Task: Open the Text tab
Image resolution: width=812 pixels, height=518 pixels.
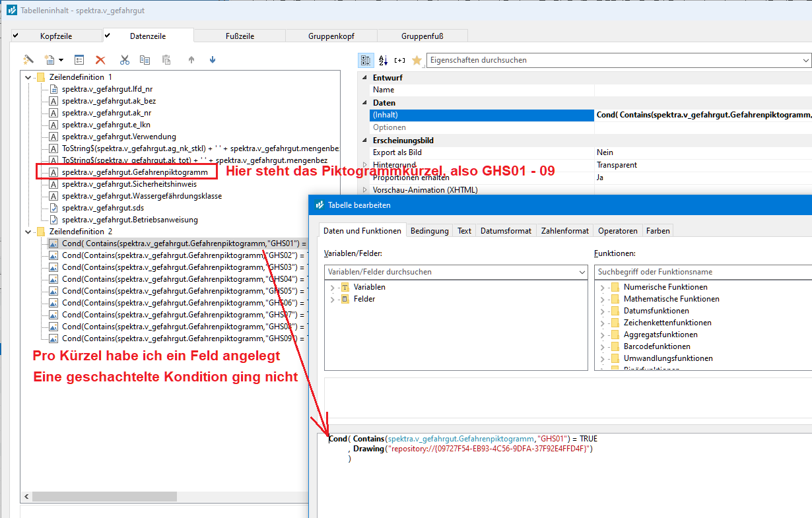Action: coord(465,230)
